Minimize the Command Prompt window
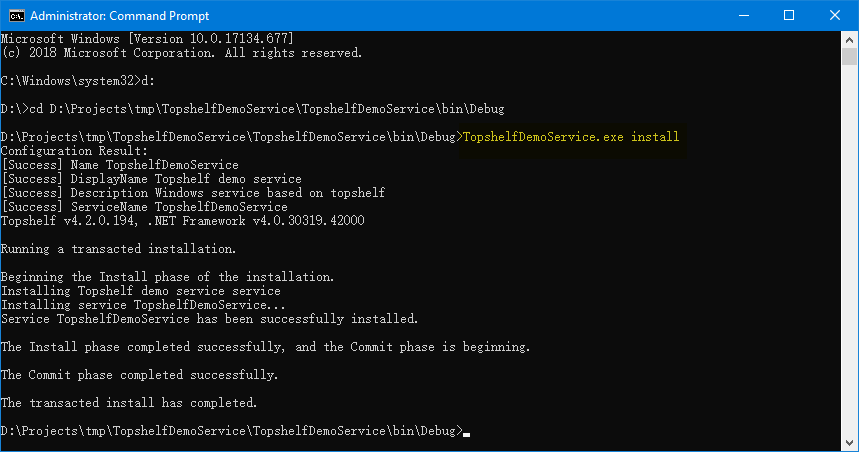This screenshot has width=859, height=452. pyautogui.click(x=743, y=15)
